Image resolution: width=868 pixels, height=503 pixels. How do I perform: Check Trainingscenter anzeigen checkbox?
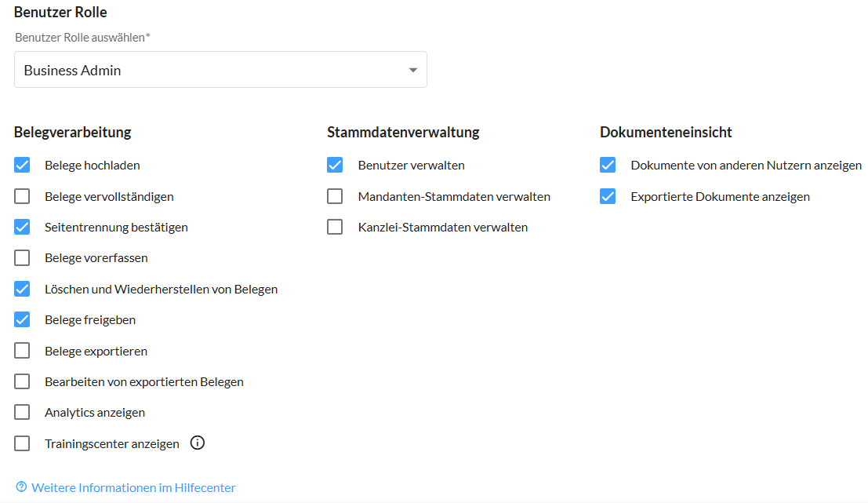(x=22, y=443)
